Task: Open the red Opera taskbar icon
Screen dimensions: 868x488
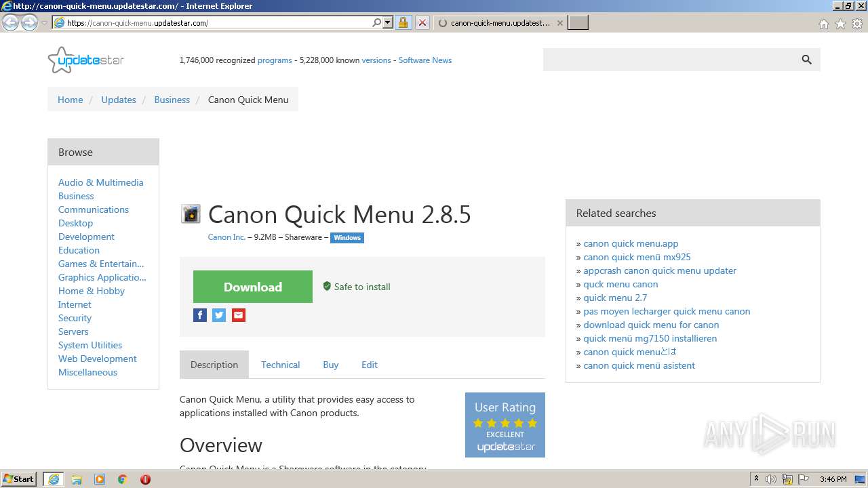Action: click(145, 479)
